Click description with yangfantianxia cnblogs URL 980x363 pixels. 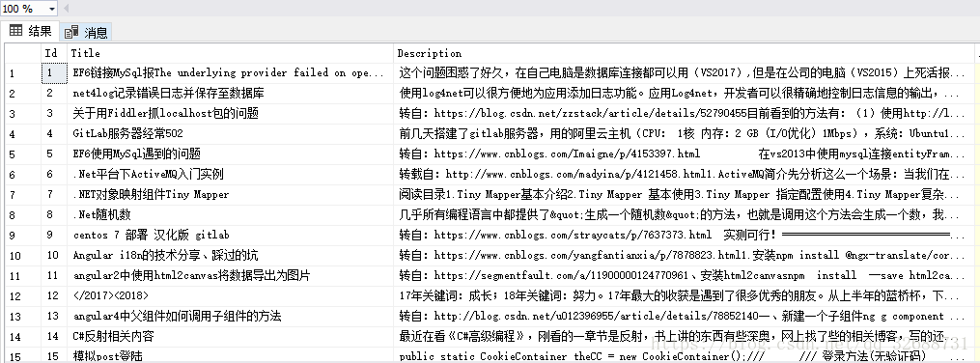[x=683, y=255]
